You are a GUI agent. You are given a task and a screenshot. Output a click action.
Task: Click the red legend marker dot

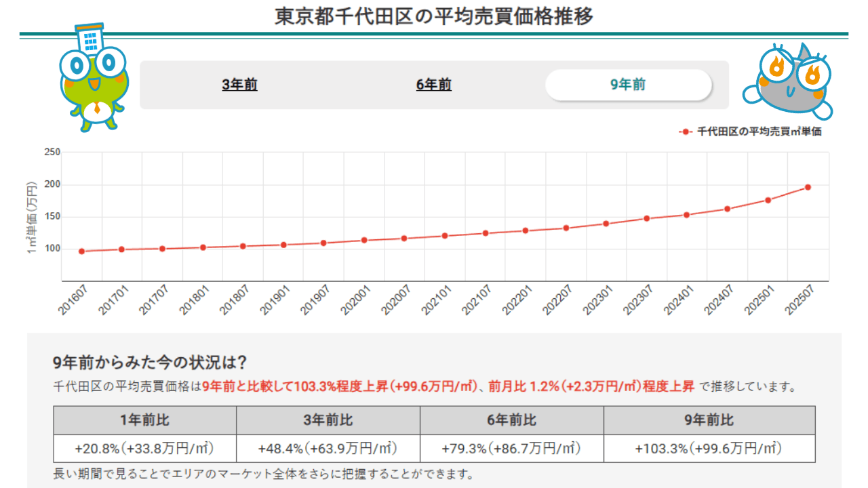pyautogui.click(x=686, y=131)
